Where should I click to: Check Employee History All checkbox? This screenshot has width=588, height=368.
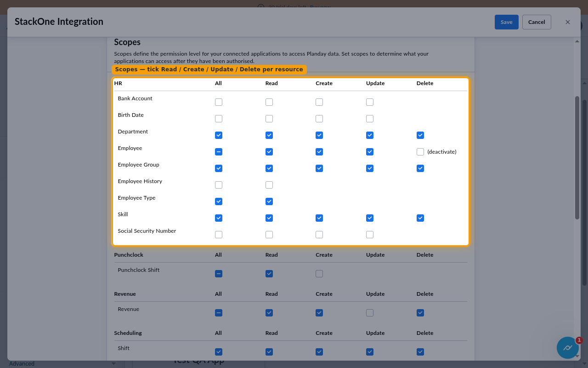219,185
